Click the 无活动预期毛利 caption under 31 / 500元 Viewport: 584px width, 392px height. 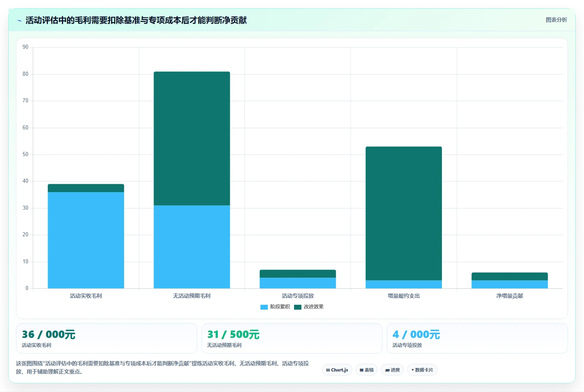224,345
